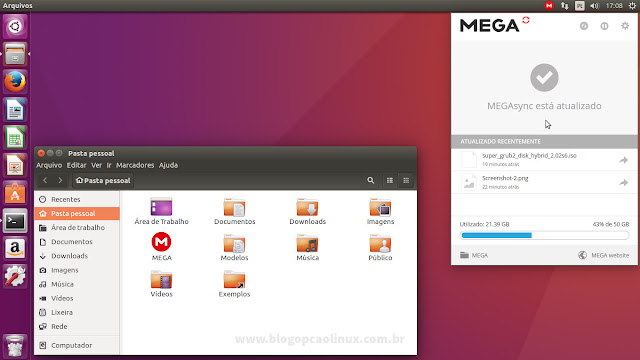
Task: Select the Downloads folder icon
Action: coord(307,211)
